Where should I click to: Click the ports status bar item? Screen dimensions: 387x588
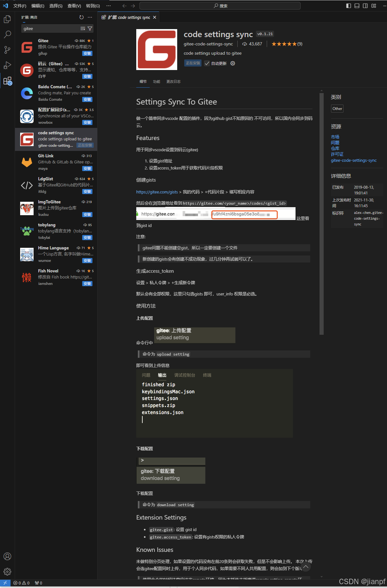[x=38, y=583]
